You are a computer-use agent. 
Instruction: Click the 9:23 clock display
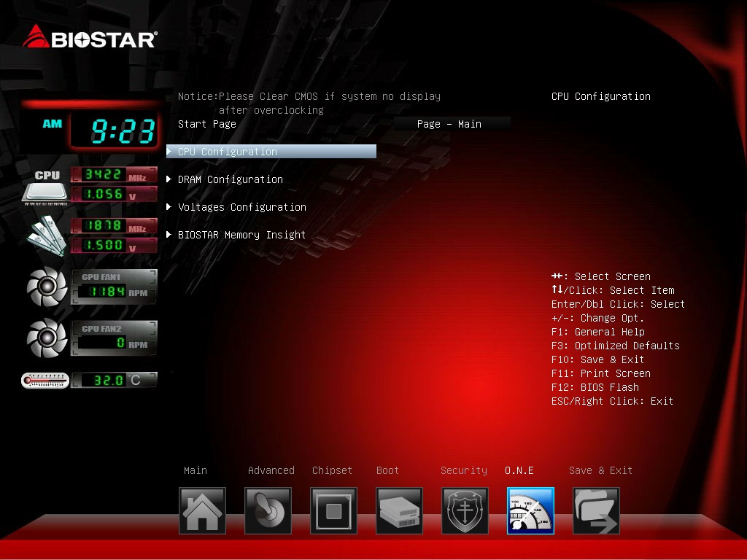tap(123, 132)
